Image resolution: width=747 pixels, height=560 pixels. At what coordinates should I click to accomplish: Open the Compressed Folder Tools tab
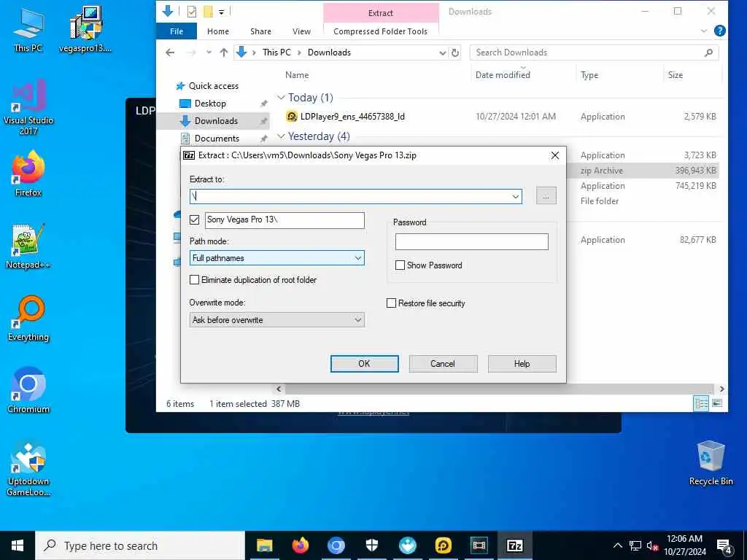tap(380, 31)
